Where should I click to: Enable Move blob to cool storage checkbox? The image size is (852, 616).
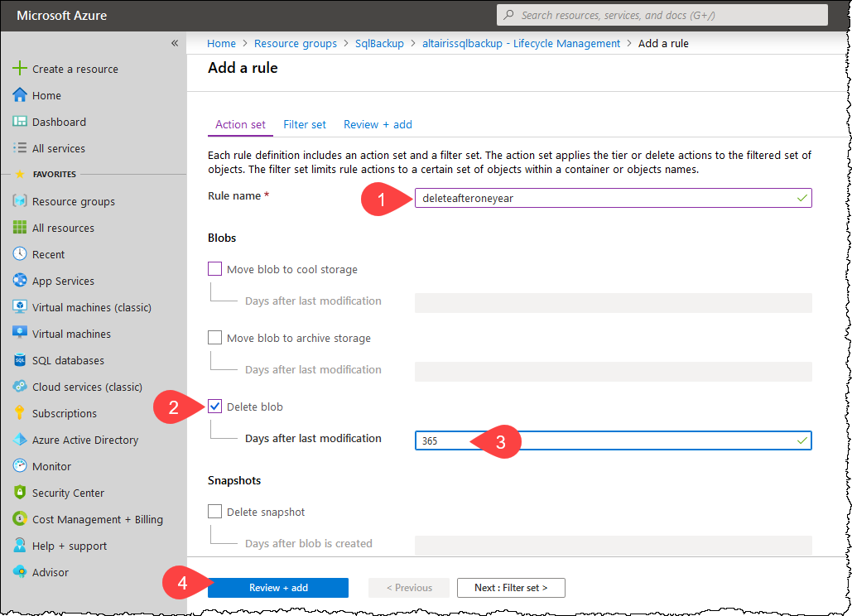pyautogui.click(x=214, y=269)
